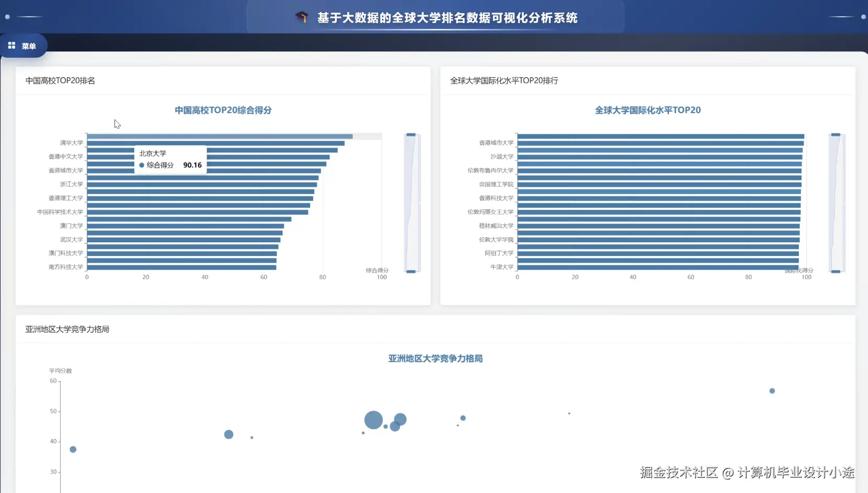Click the rightmost bubble in the competitiveness chart

(772, 390)
